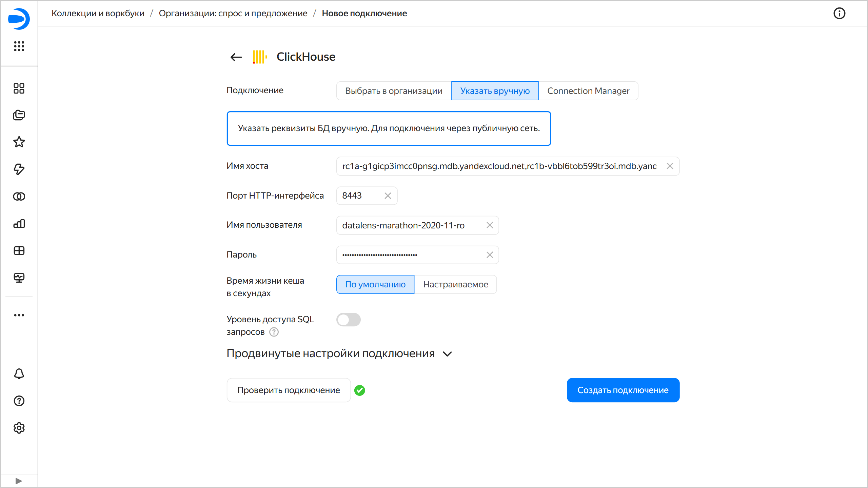
Task: Click the info icon in top right
Action: [x=839, y=14]
